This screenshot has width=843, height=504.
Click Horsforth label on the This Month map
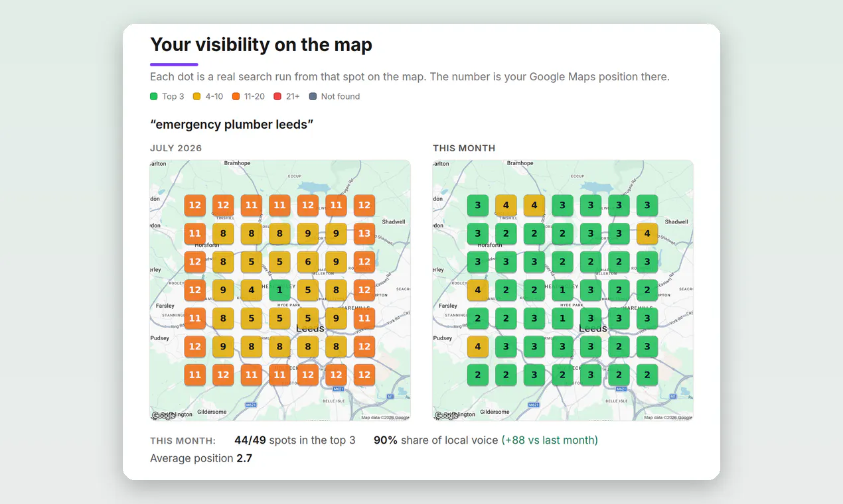coord(490,245)
